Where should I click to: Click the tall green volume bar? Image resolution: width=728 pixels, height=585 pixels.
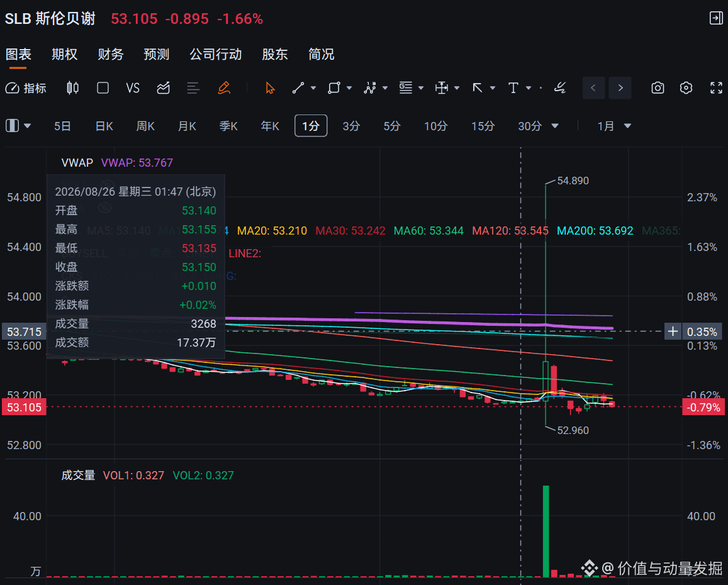coord(546,531)
